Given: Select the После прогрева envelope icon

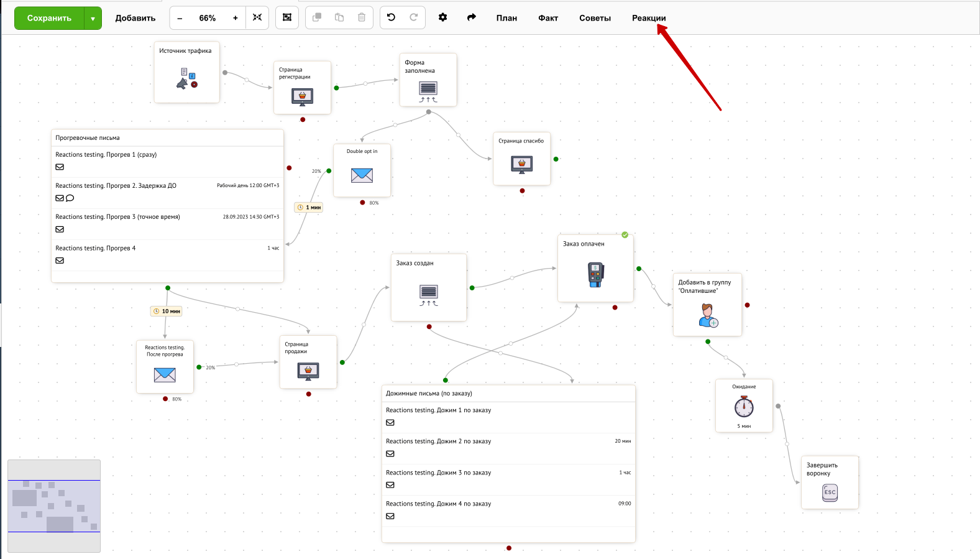Looking at the screenshot, I should click(x=165, y=374).
